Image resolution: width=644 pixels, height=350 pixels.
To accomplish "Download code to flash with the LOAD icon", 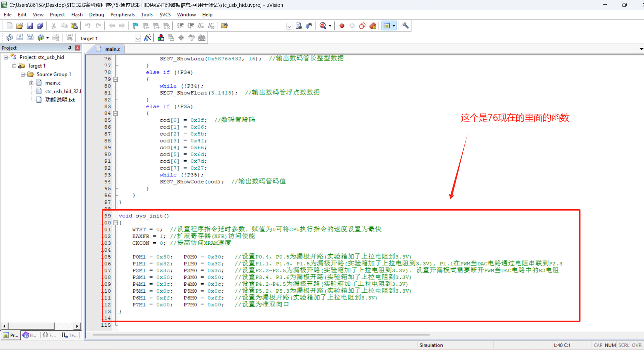I will point(70,38).
